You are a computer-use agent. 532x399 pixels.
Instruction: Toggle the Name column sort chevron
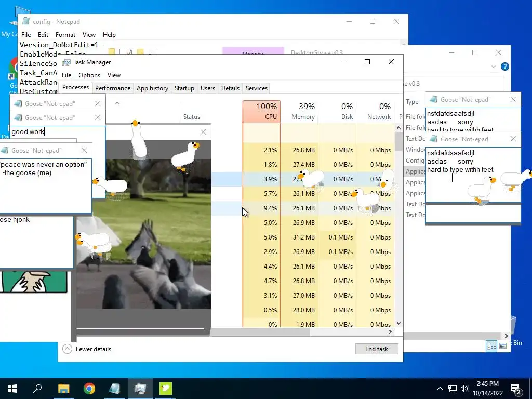pos(117,103)
